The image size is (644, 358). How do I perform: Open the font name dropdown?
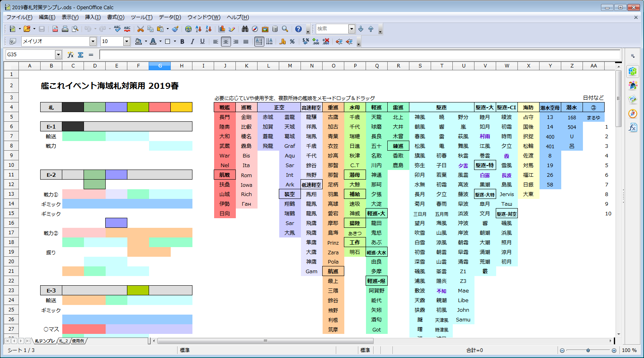pyautogui.click(x=93, y=41)
